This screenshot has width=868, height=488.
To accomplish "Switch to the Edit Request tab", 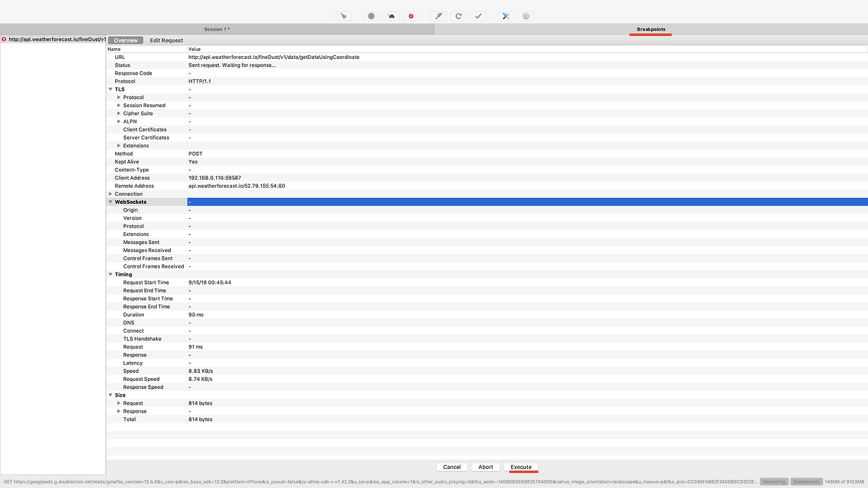I will pos(166,40).
